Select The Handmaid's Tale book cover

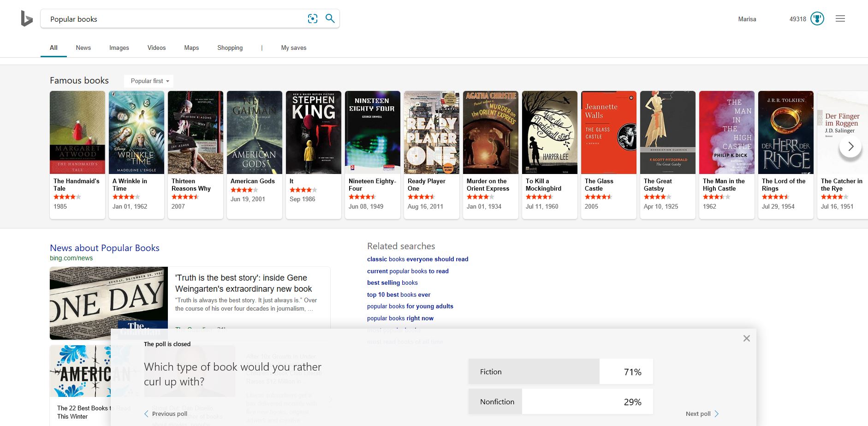(77, 132)
